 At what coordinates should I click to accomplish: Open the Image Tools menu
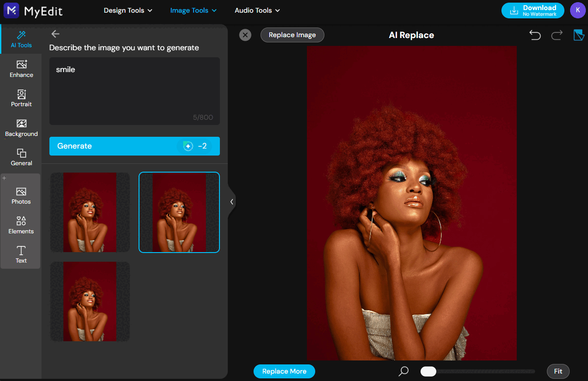(x=193, y=10)
